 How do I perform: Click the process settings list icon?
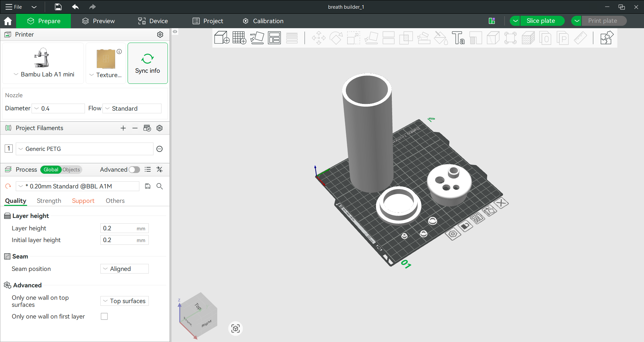[148, 170]
